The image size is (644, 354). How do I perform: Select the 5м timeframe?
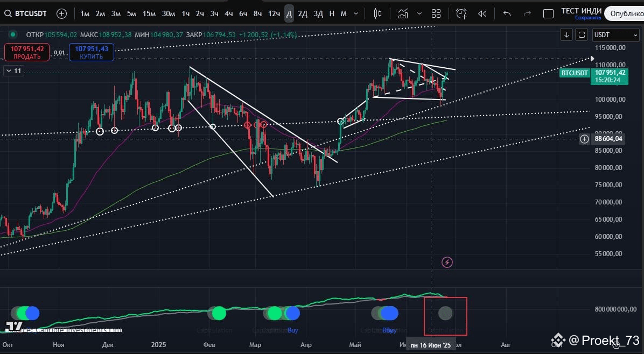pos(131,14)
